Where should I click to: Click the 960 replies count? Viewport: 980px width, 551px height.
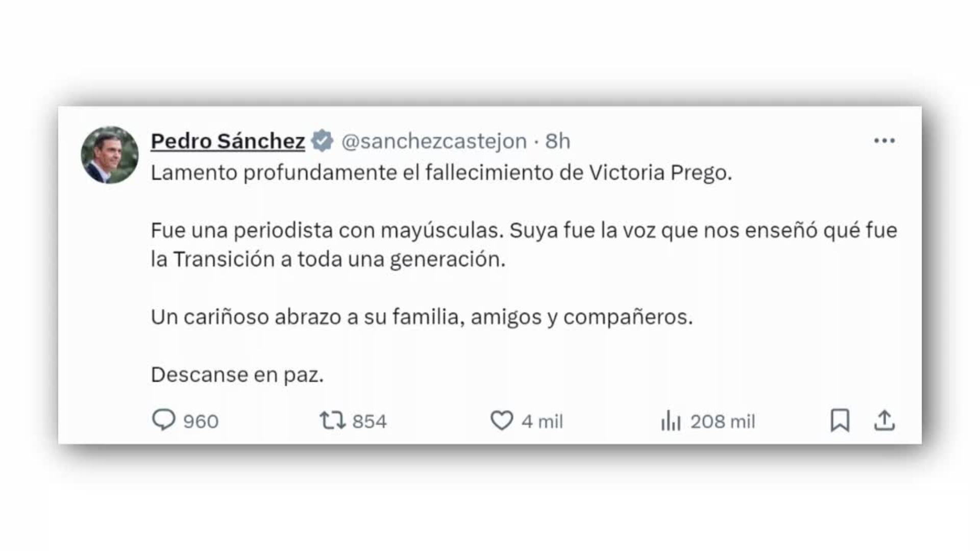coord(201,421)
